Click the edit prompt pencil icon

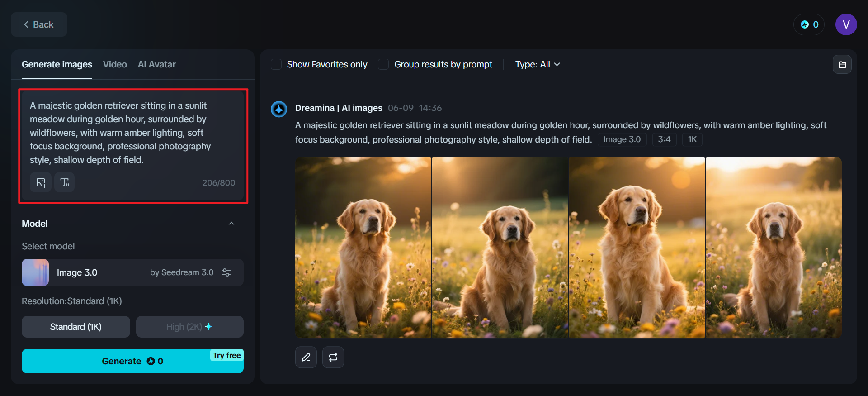[x=306, y=357]
